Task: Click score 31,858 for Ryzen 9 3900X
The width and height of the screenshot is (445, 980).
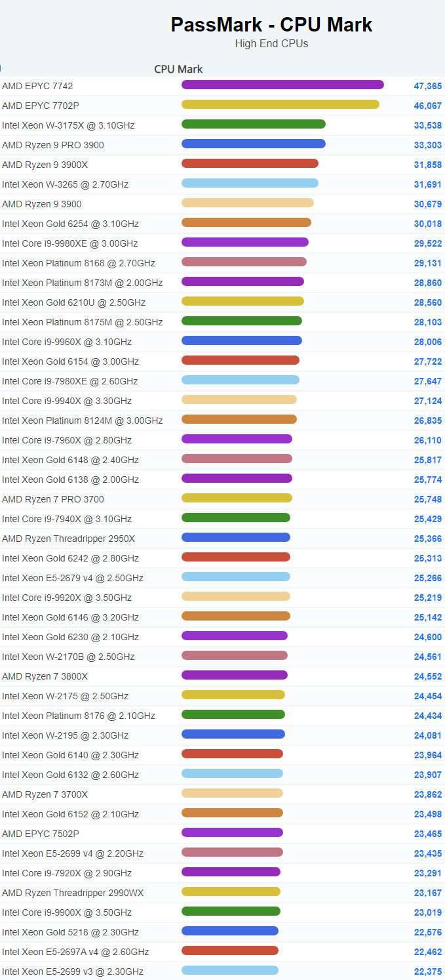Action: click(428, 165)
